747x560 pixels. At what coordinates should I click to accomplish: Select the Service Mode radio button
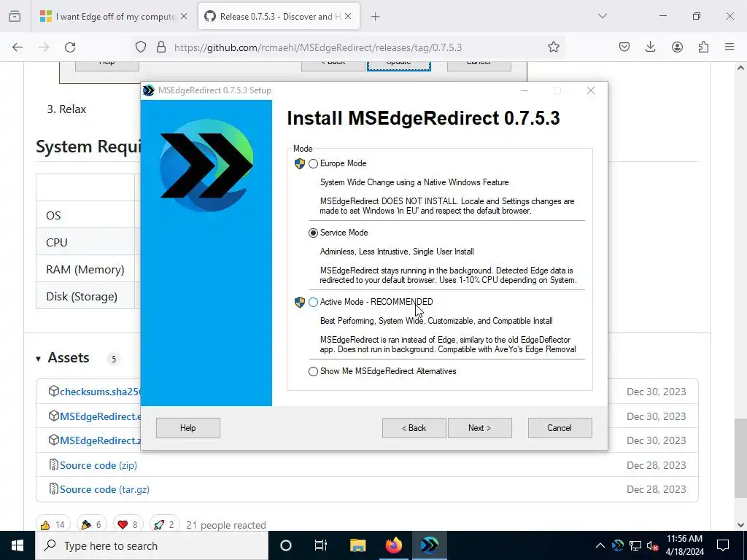(x=313, y=233)
